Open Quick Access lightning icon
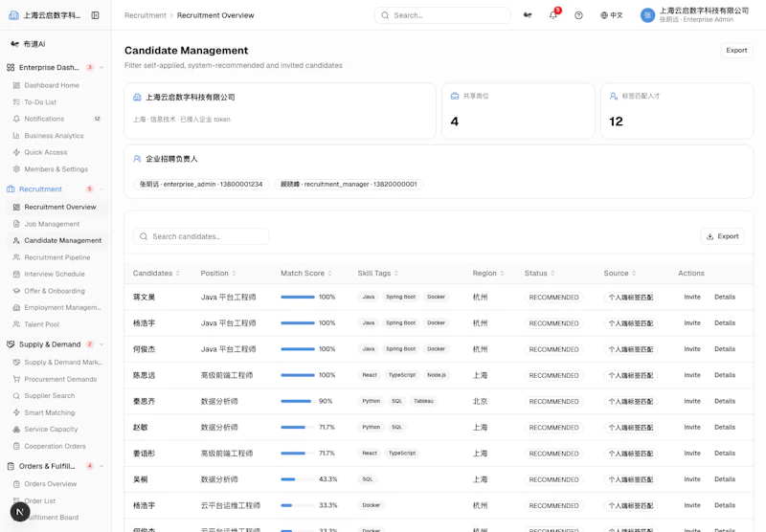 point(16,152)
